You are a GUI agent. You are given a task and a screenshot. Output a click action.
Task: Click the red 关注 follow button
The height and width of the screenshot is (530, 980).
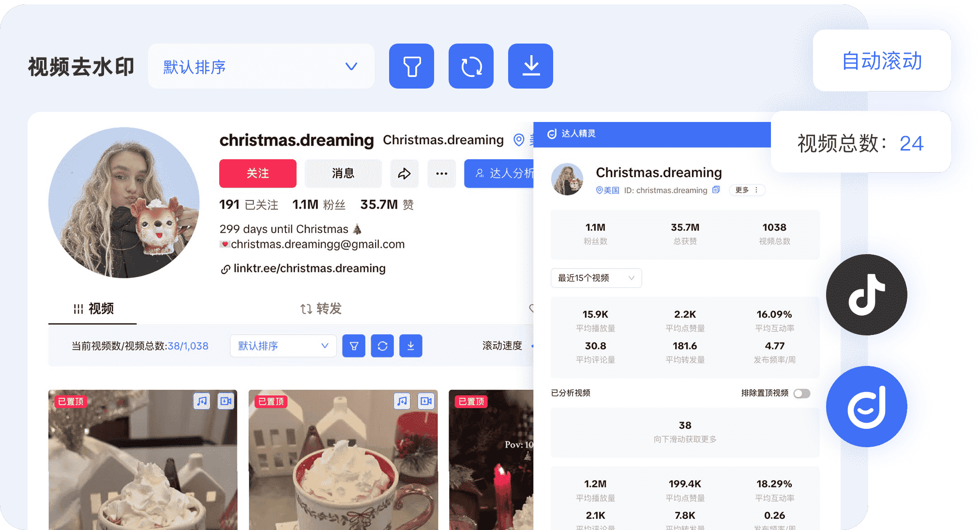[257, 173]
